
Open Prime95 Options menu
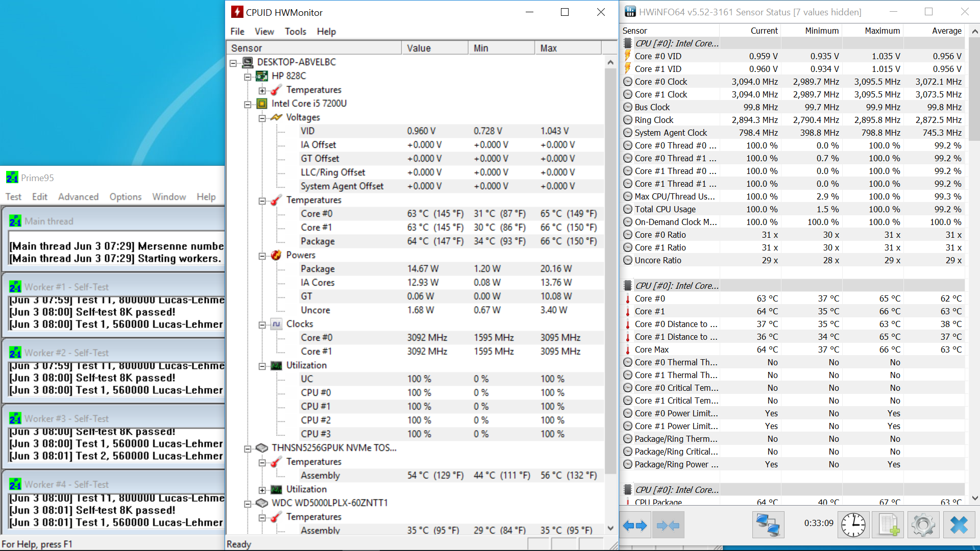click(x=126, y=197)
